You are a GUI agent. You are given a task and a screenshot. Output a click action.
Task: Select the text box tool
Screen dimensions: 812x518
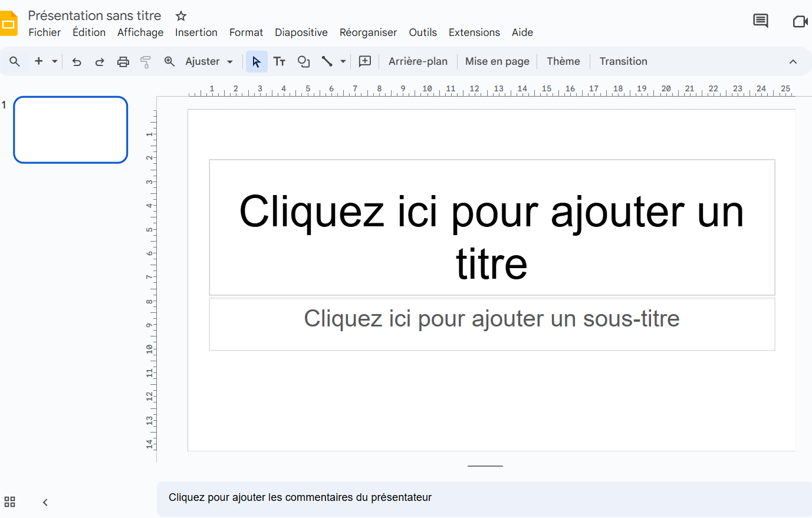tap(280, 61)
